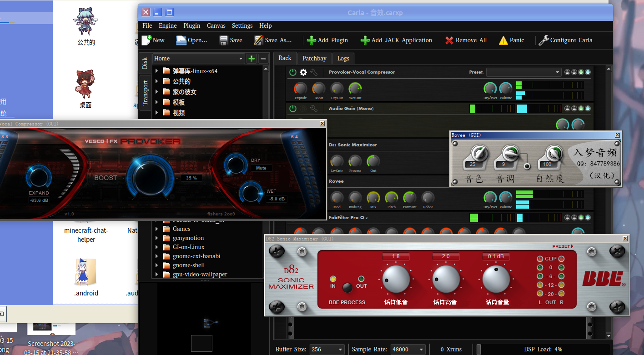Open the Settings menu
This screenshot has height=355, width=644.
click(242, 26)
